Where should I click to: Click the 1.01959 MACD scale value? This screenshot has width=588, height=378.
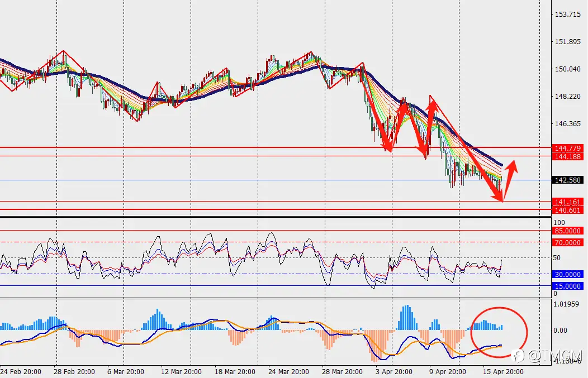pyautogui.click(x=566, y=304)
